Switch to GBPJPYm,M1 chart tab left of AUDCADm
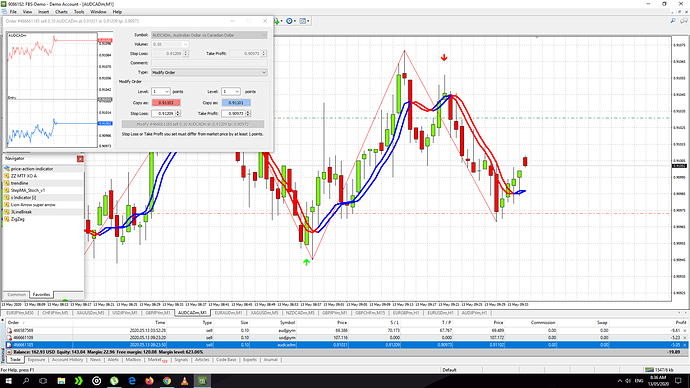690x388 pixels. (158, 313)
